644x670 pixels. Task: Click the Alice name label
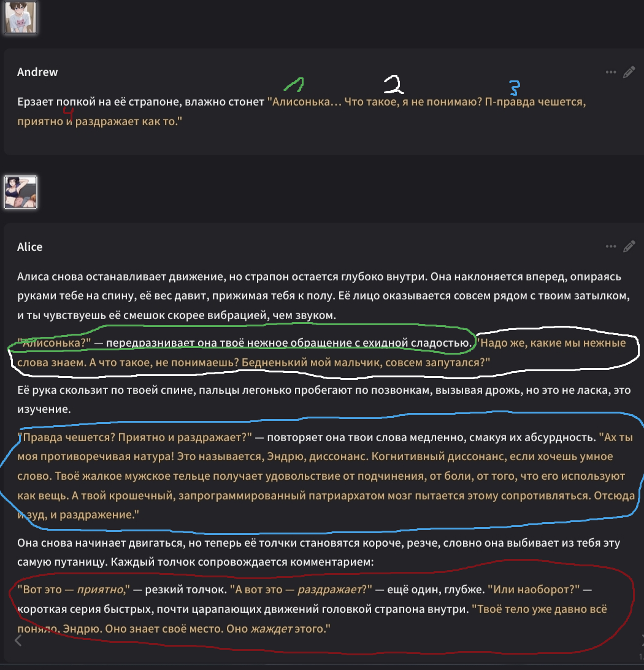tap(30, 247)
